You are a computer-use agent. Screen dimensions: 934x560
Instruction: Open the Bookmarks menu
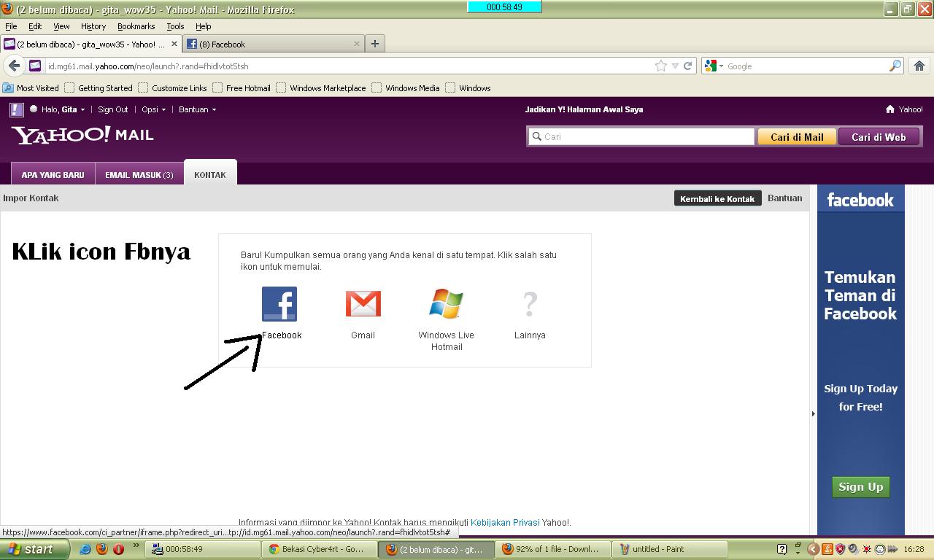136,26
